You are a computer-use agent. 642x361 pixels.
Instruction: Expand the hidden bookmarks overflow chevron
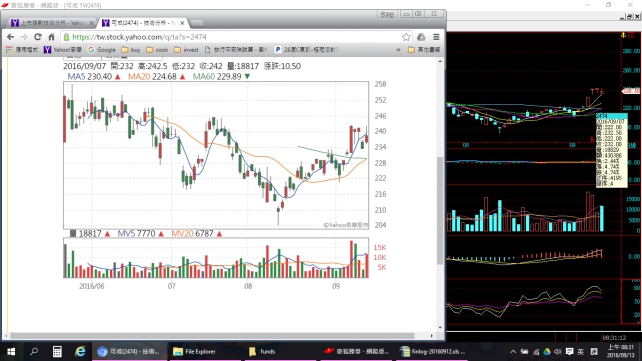(398, 50)
